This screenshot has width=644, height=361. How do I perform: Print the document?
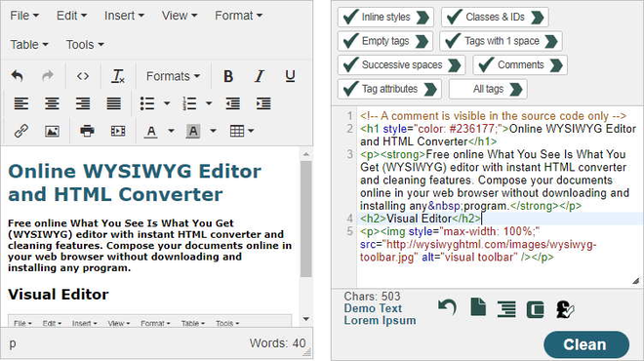(x=87, y=131)
